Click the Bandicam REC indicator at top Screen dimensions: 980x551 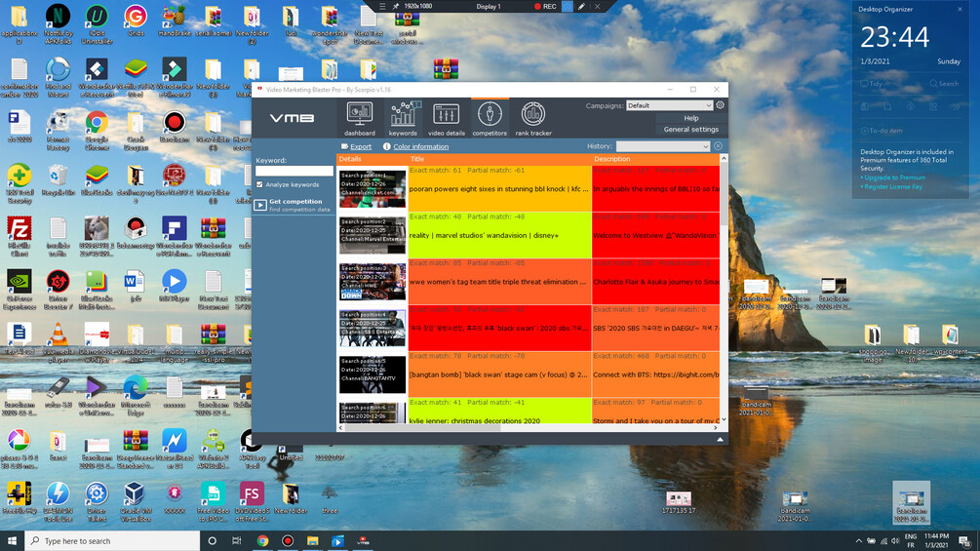point(545,6)
